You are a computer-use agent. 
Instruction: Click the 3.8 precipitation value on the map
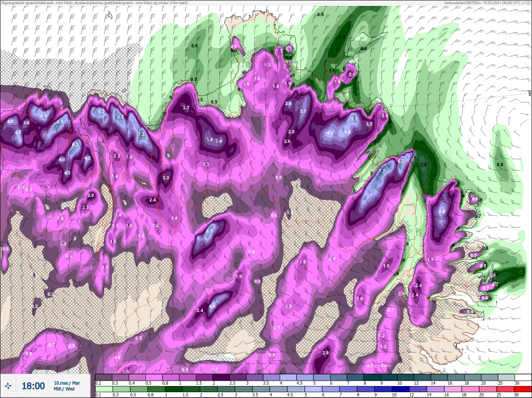(288, 103)
